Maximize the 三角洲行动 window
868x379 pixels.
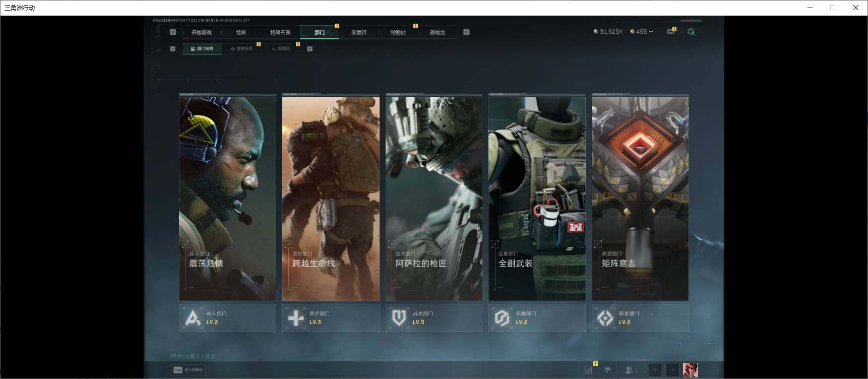(833, 8)
